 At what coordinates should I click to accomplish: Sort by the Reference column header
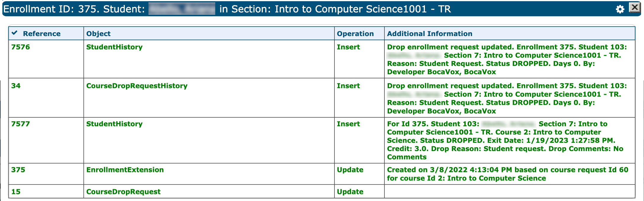click(42, 34)
